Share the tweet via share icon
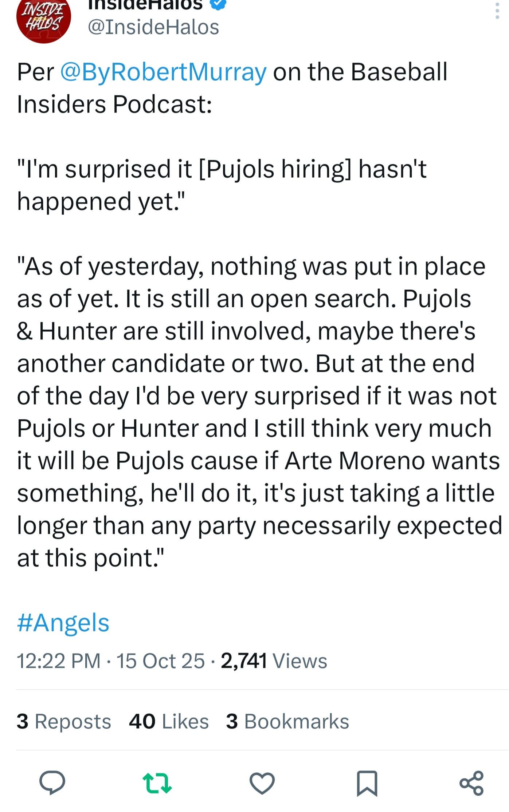 (x=471, y=783)
